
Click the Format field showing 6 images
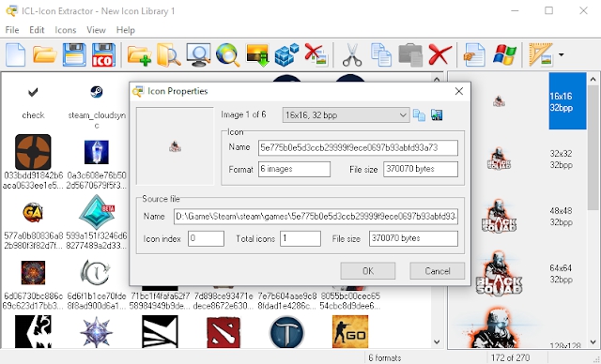(x=294, y=169)
